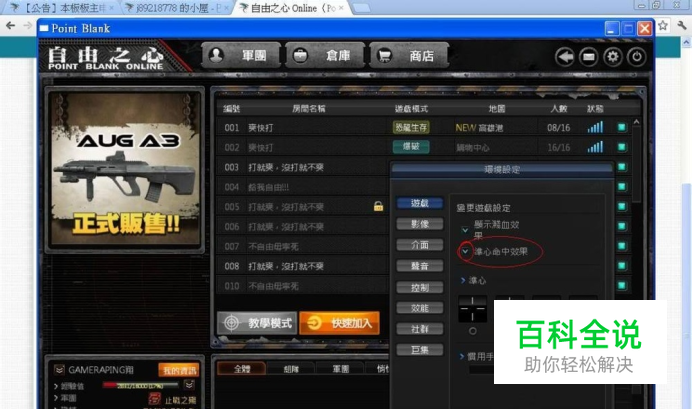Click the power exit icon

click(x=636, y=57)
